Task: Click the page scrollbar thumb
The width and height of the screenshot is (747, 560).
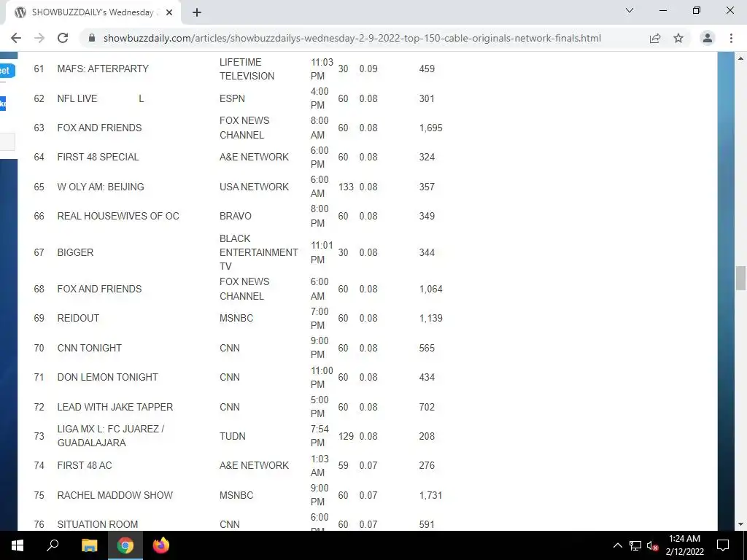Action: pos(740,278)
